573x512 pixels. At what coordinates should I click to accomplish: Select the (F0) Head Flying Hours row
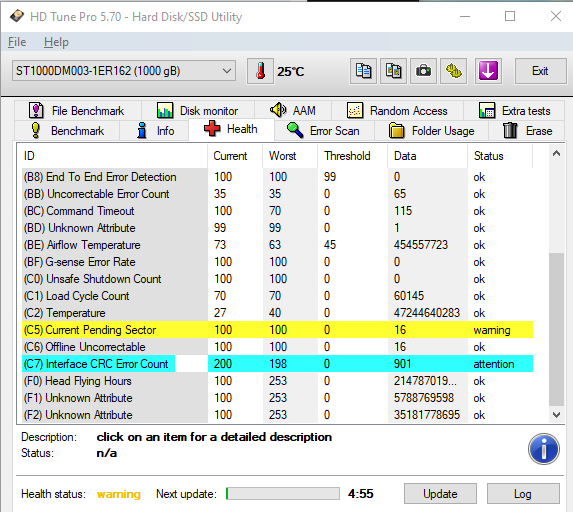coord(277,381)
